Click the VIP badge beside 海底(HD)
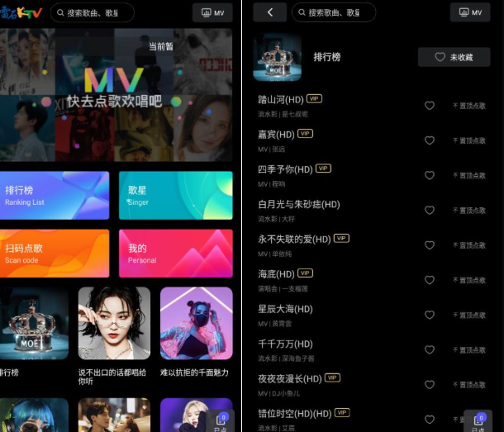This screenshot has height=432, width=504. click(305, 273)
